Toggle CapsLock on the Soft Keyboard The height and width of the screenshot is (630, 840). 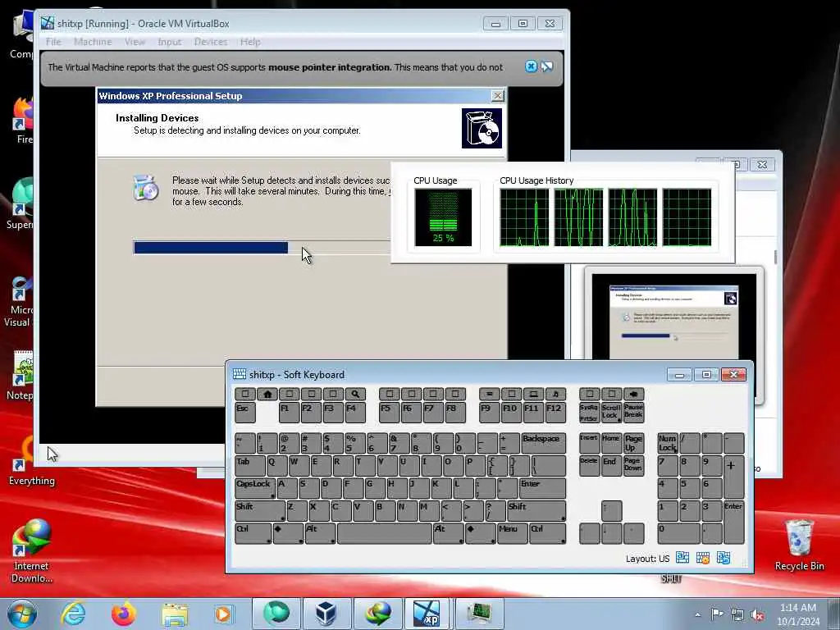255,489
